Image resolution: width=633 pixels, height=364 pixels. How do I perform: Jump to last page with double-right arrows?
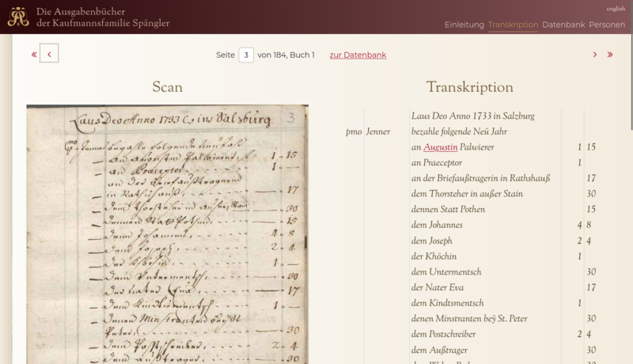pyautogui.click(x=610, y=55)
